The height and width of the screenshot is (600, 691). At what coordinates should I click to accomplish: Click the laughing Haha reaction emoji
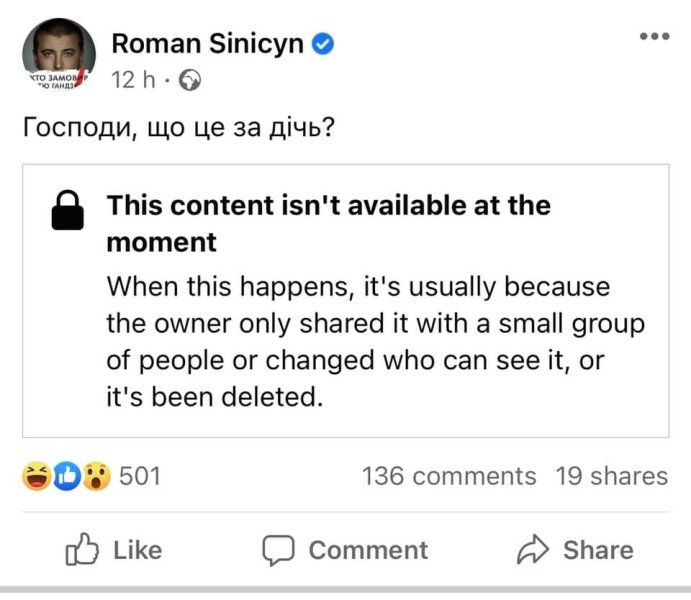37,477
